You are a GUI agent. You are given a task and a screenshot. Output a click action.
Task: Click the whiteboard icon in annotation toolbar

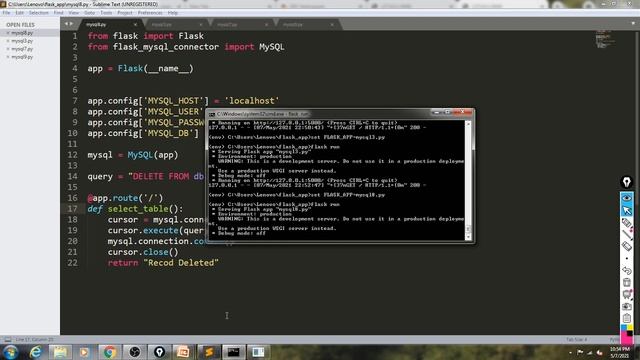click(x=627, y=294)
